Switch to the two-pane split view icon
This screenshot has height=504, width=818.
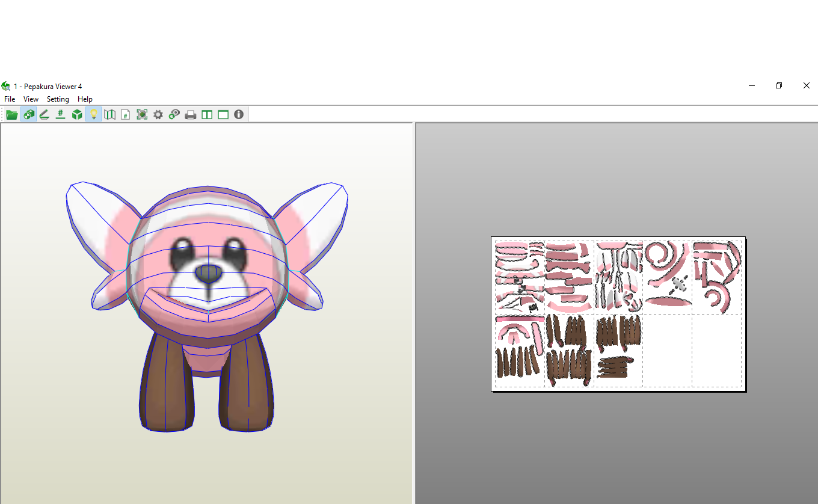click(x=207, y=114)
